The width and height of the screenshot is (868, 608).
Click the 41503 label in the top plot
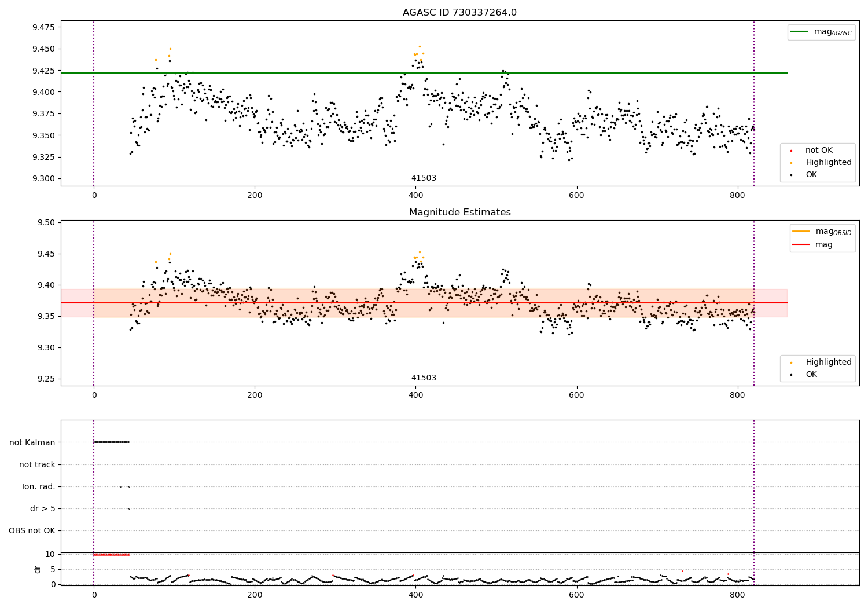(424, 178)
